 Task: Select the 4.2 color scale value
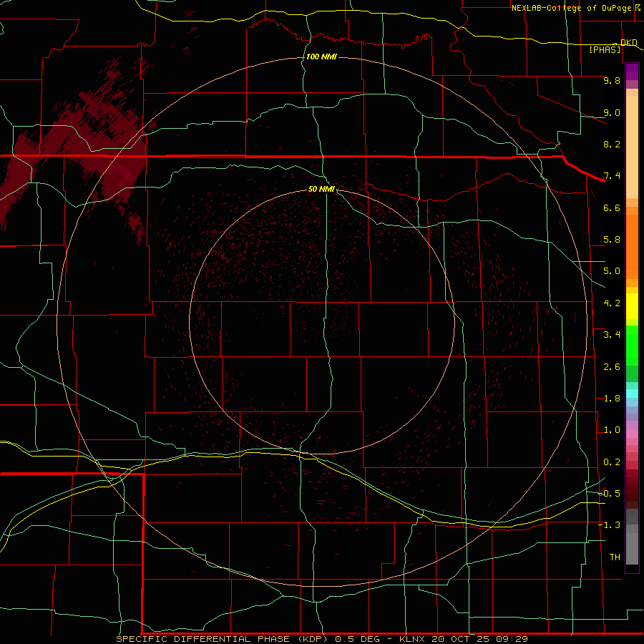click(x=612, y=303)
